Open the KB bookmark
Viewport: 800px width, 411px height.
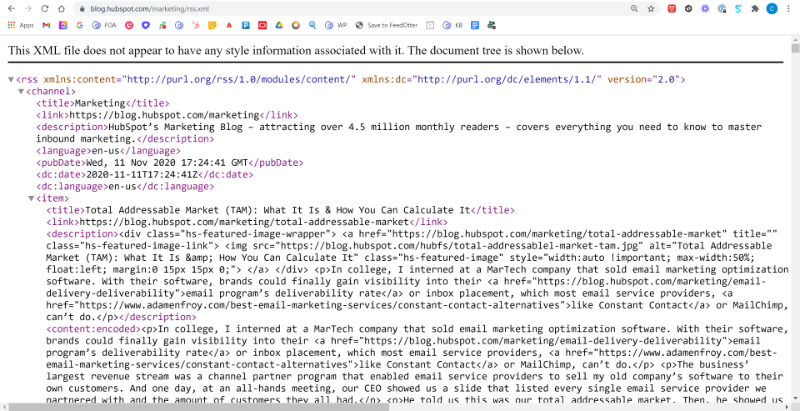[453, 25]
